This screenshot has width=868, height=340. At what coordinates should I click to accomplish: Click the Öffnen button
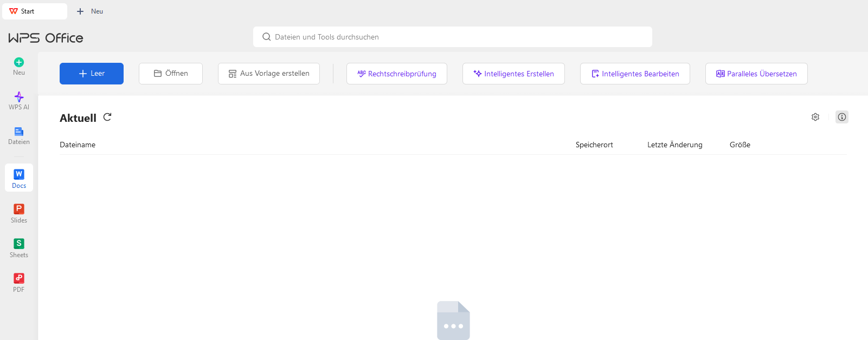point(171,74)
